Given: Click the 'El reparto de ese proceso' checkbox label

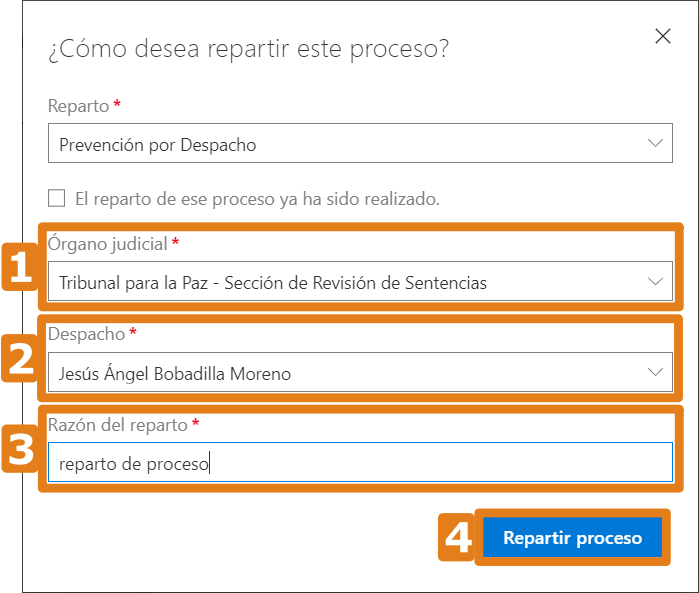Looking at the screenshot, I should (257, 199).
